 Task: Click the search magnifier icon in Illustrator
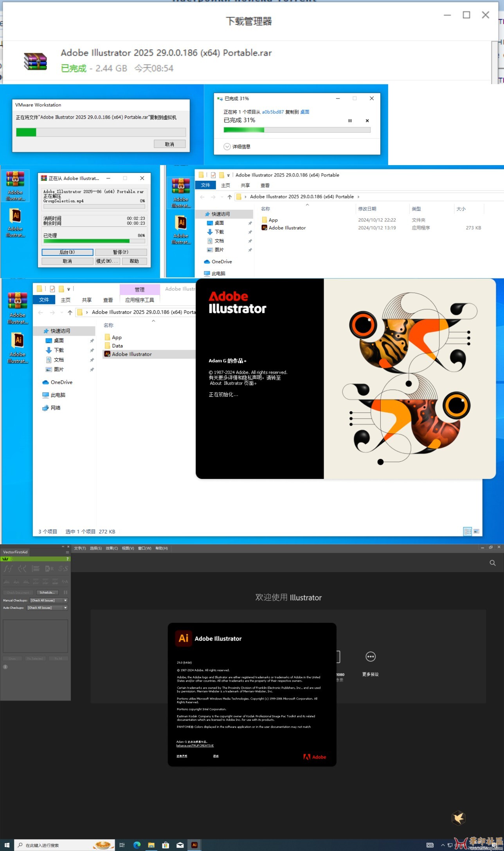[493, 563]
